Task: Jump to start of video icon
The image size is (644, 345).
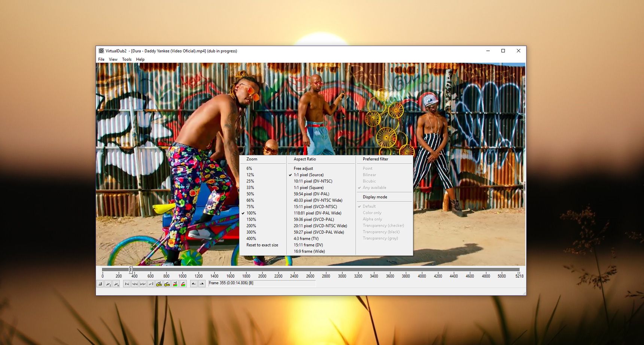Action: (127, 284)
